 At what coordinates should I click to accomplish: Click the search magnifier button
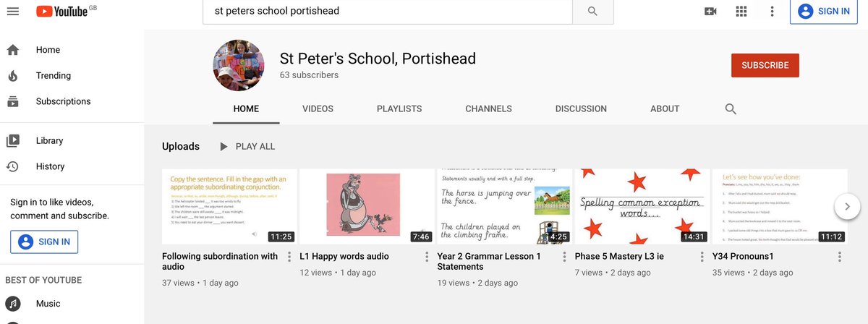592,11
